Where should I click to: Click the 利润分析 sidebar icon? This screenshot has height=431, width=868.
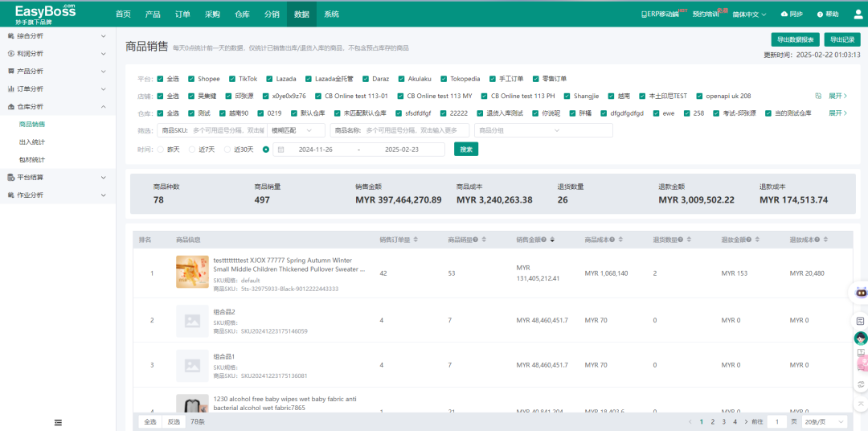click(11, 54)
